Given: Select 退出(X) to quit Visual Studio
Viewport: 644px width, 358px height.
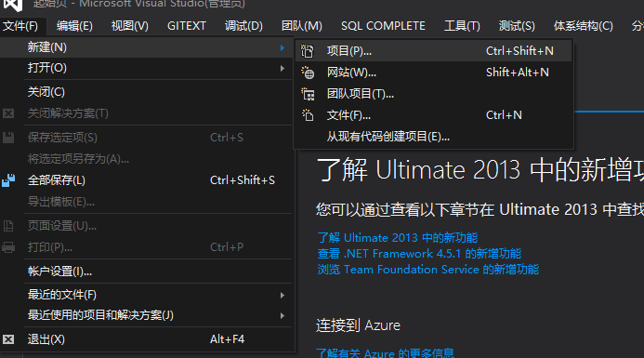Looking at the screenshot, I should 147,339.
